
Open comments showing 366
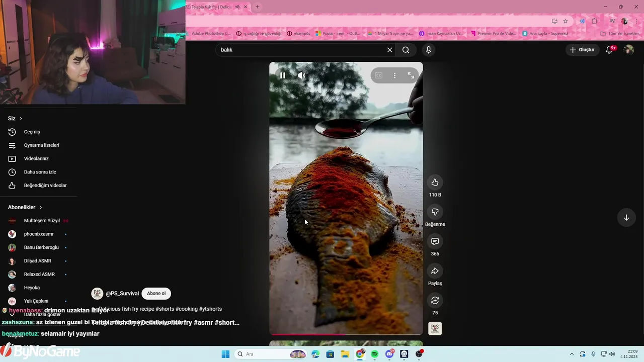(435, 241)
